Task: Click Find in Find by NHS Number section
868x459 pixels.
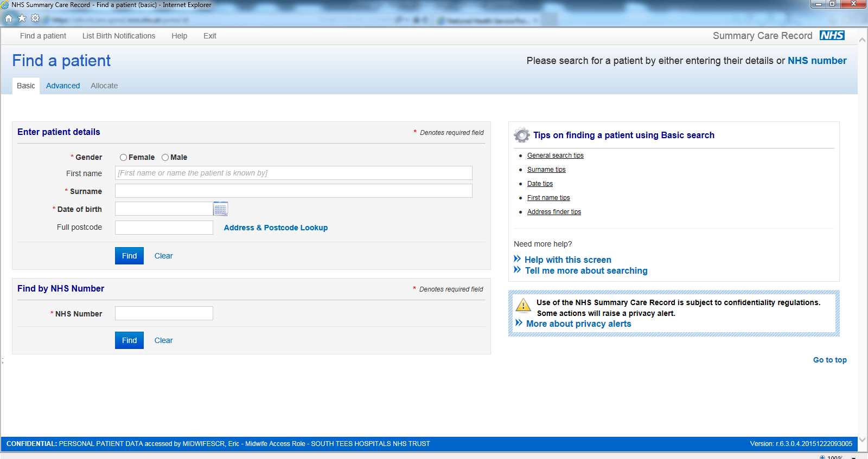Action: point(129,340)
